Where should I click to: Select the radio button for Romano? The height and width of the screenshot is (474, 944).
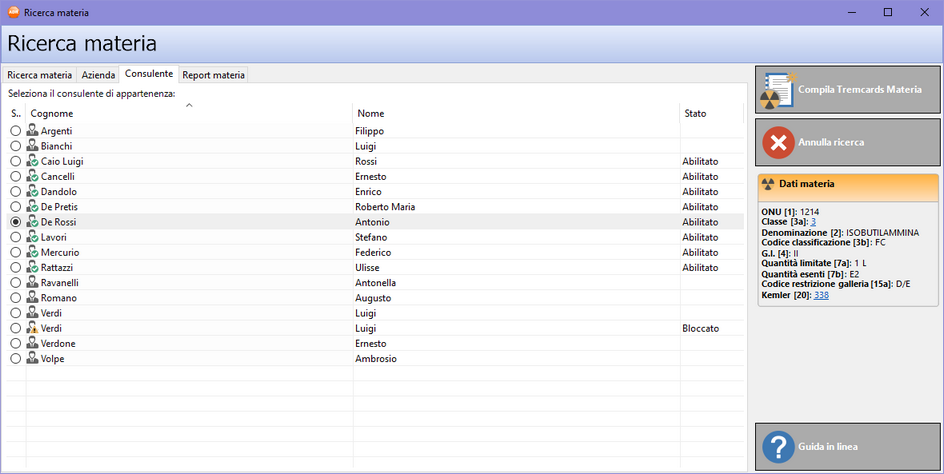point(15,298)
